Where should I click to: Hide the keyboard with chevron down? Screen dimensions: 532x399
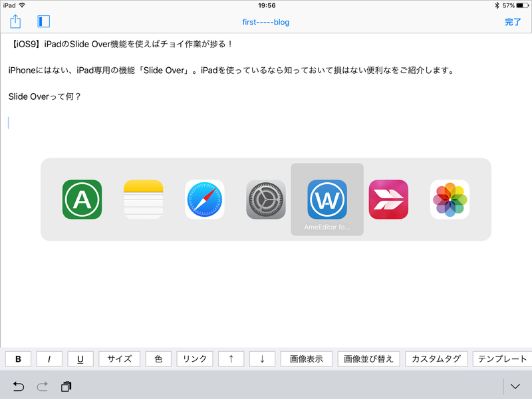coord(515,386)
